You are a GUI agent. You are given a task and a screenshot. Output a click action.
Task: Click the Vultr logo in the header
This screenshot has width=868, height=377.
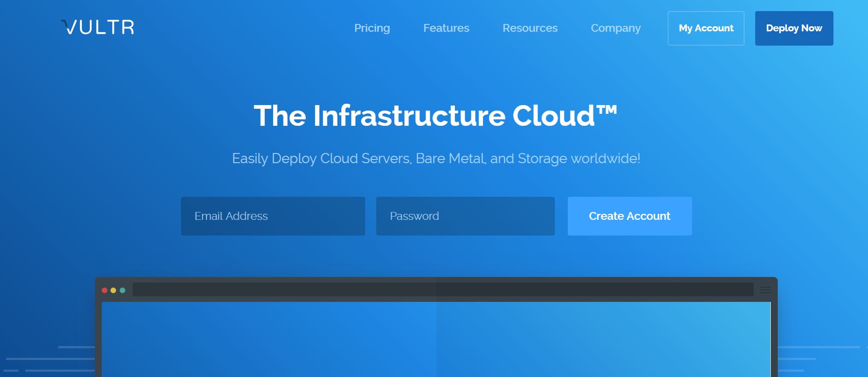click(x=98, y=28)
